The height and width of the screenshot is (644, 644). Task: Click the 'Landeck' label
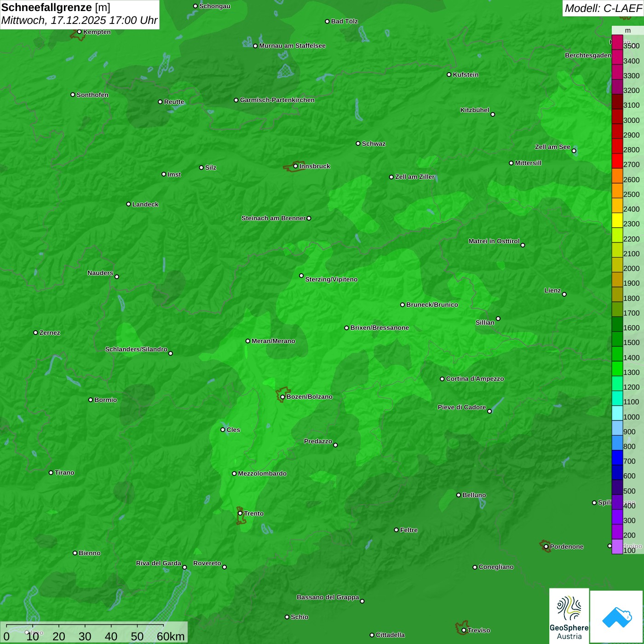pos(145,204)
